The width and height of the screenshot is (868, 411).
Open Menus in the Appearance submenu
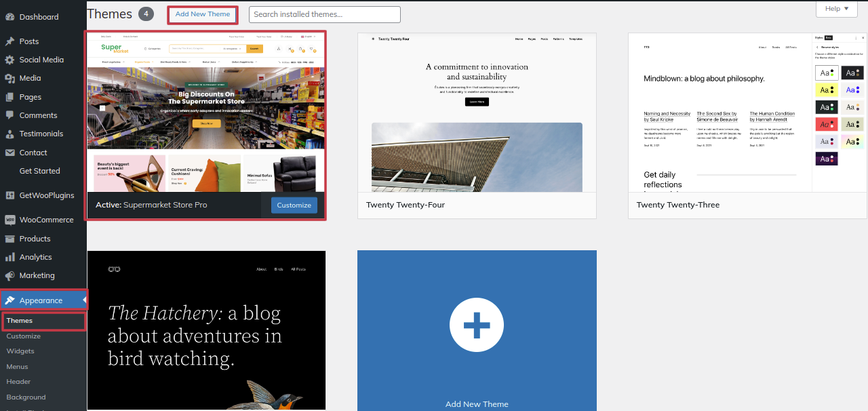pos(18,366)
